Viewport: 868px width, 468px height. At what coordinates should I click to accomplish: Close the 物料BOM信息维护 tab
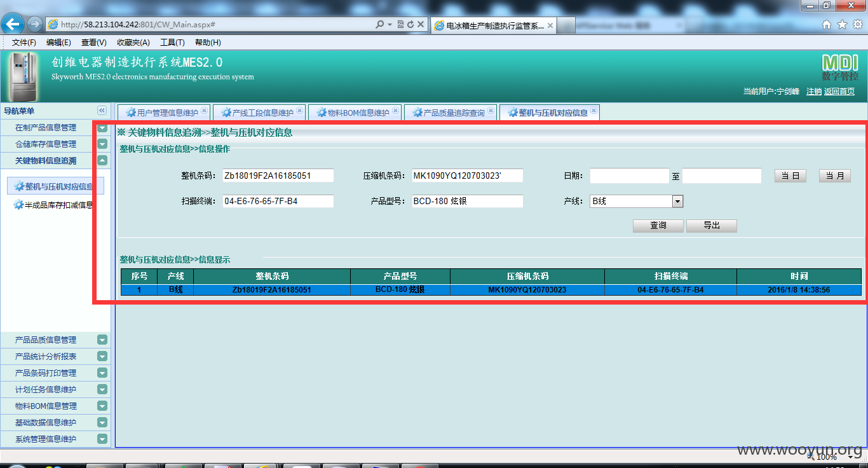(395, 111)
